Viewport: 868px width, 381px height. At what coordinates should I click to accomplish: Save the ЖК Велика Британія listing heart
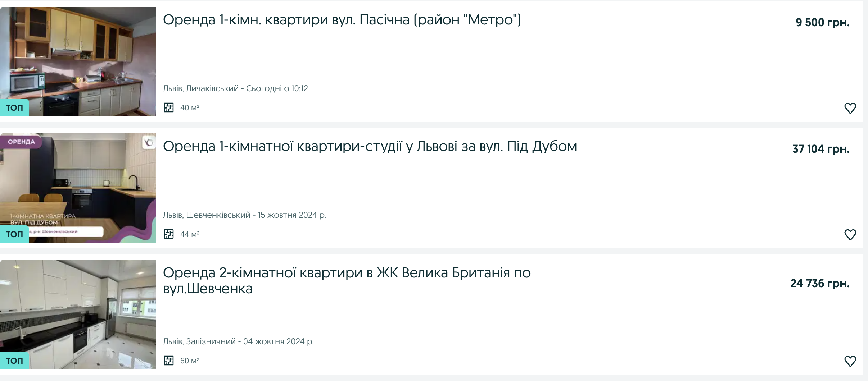click(x=850, y=361)
